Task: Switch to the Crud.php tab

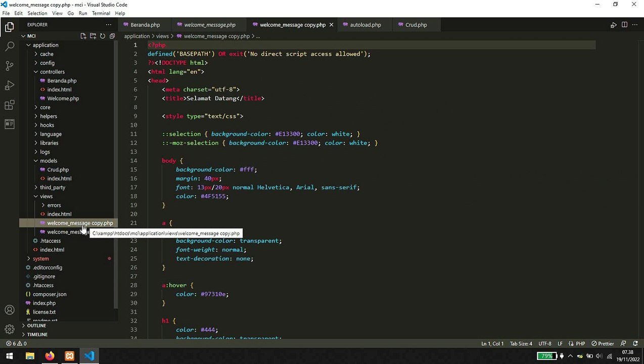Action: click(x=416, y=25)
